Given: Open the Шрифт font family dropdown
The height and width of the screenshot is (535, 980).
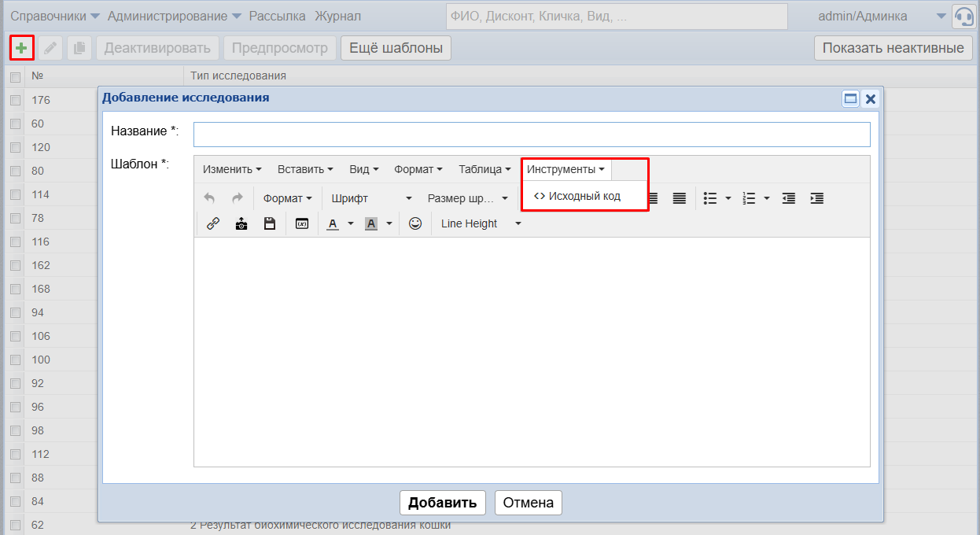Looking at the screenshot, I should point(371,198).
